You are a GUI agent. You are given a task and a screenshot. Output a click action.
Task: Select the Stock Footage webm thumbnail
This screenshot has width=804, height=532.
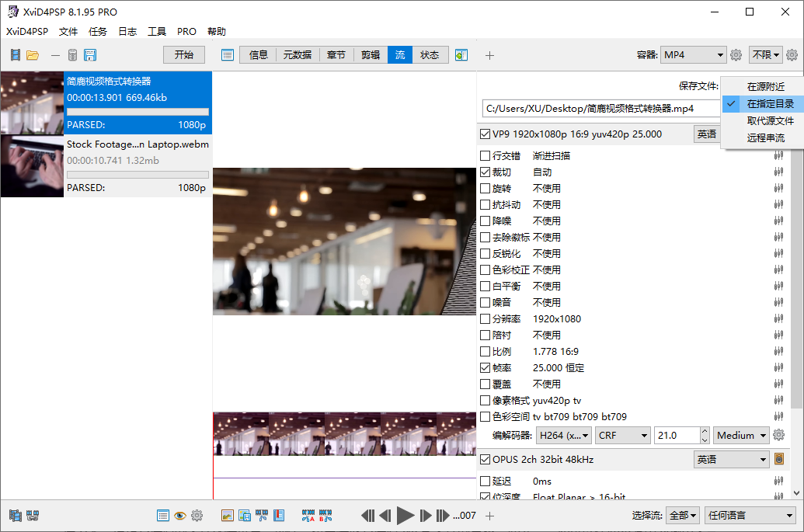click(32, 166)
